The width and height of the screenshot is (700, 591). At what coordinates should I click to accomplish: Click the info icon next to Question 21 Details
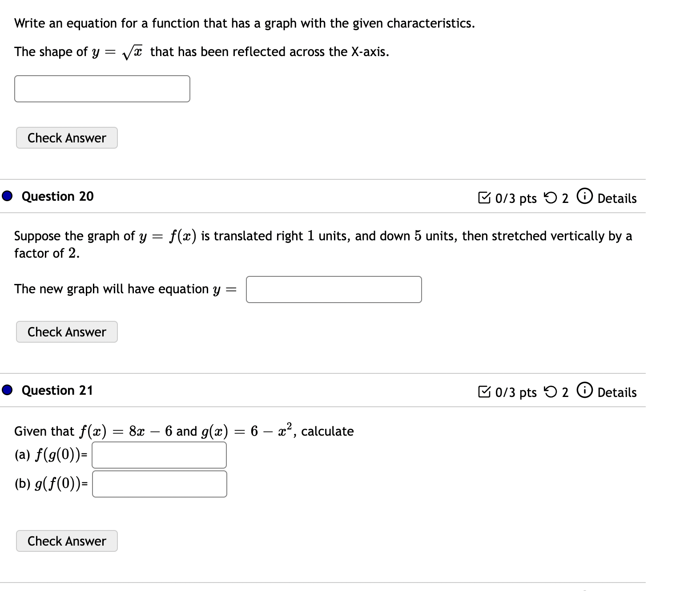(585, 392)
